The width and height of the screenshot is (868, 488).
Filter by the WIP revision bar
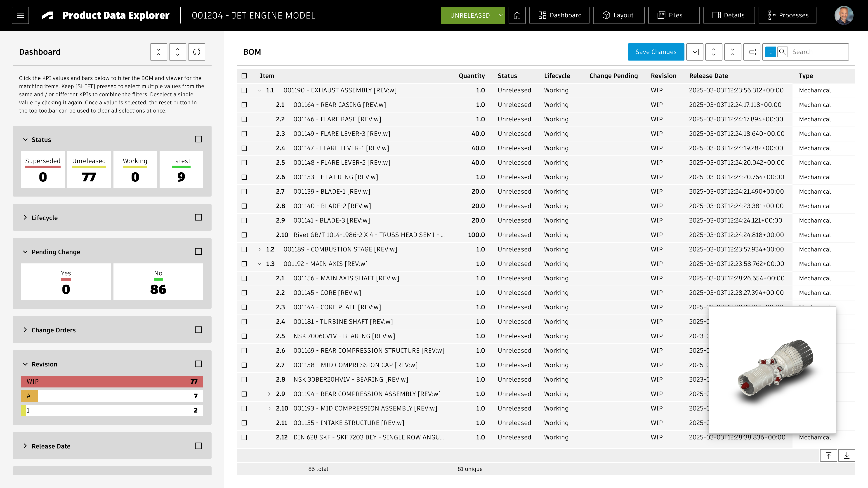112,381
